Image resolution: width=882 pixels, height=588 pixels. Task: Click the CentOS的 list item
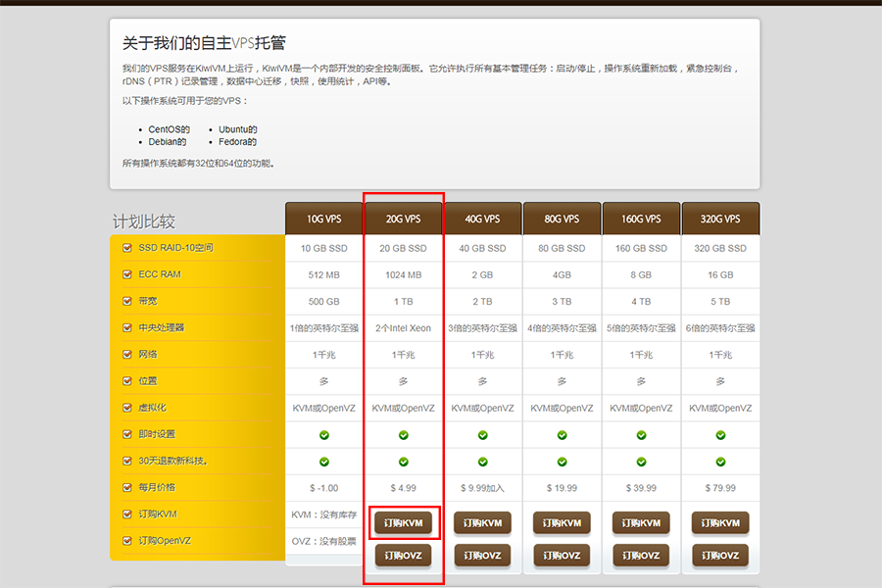[x=170, y=129]
